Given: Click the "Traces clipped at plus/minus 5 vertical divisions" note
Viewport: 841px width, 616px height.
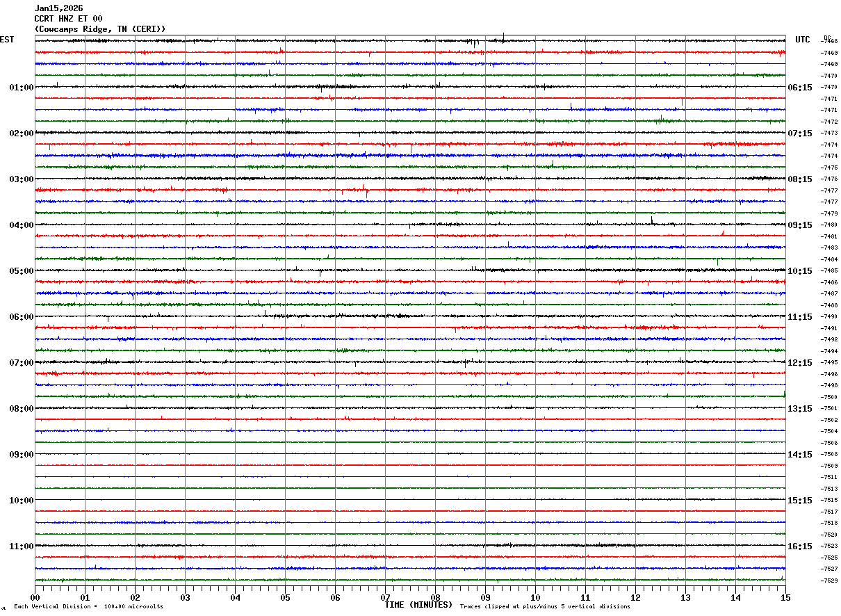Looking at the screenshot, I should click(545, 607).
